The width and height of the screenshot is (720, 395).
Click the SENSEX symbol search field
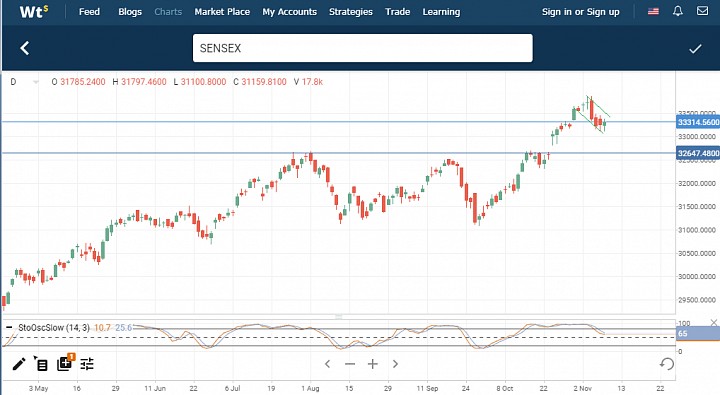click(x=363, y=48)
